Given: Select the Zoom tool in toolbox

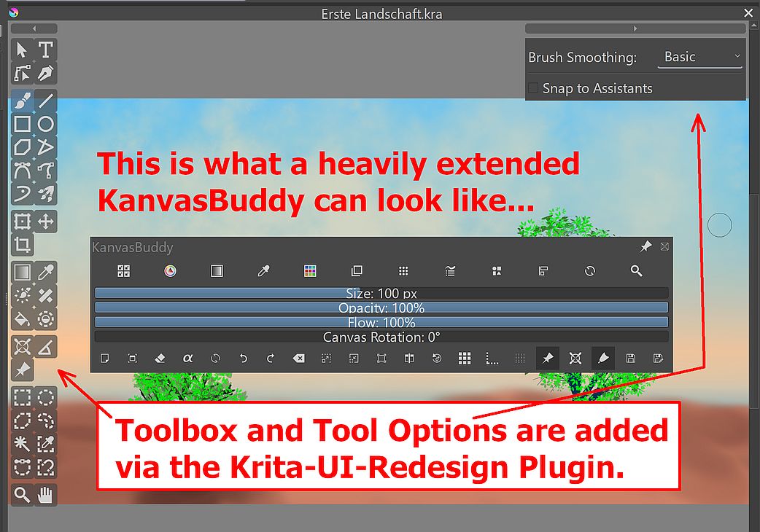Looking at the screenshot, I should pos(23,495).
